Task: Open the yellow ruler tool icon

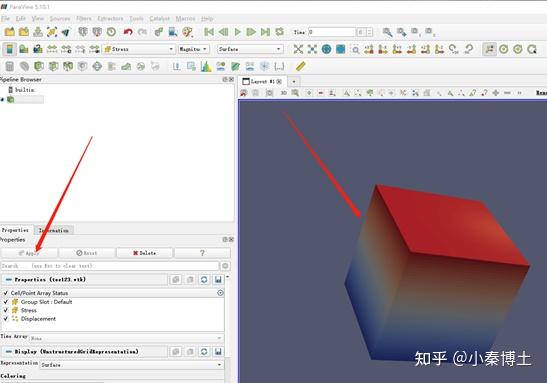Action: pyautogui.click(x=300, y=66)
